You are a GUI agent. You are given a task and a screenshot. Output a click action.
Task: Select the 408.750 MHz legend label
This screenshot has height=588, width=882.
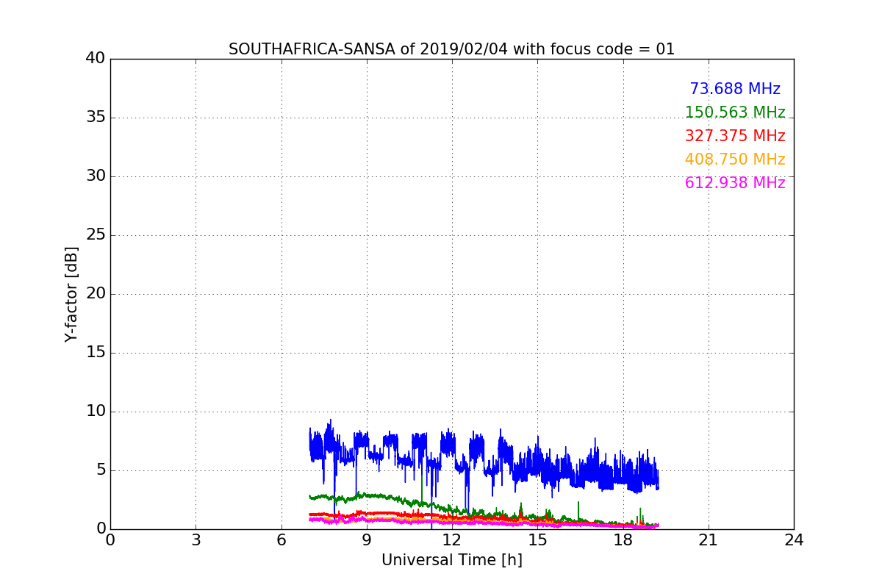(x=735, y=159)
